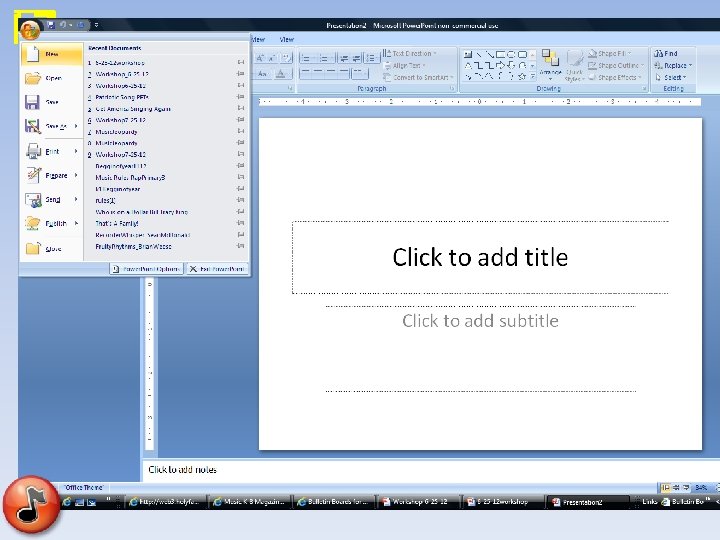Toggle pin beside Workshop6-25-12 item 3
The image size is (720, 540).
point(241,85)
